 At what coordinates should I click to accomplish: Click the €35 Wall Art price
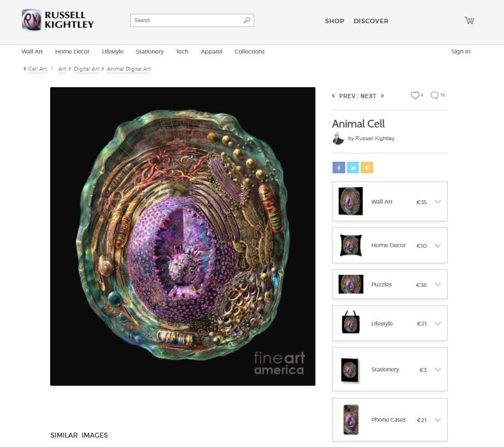coord(421,202)
